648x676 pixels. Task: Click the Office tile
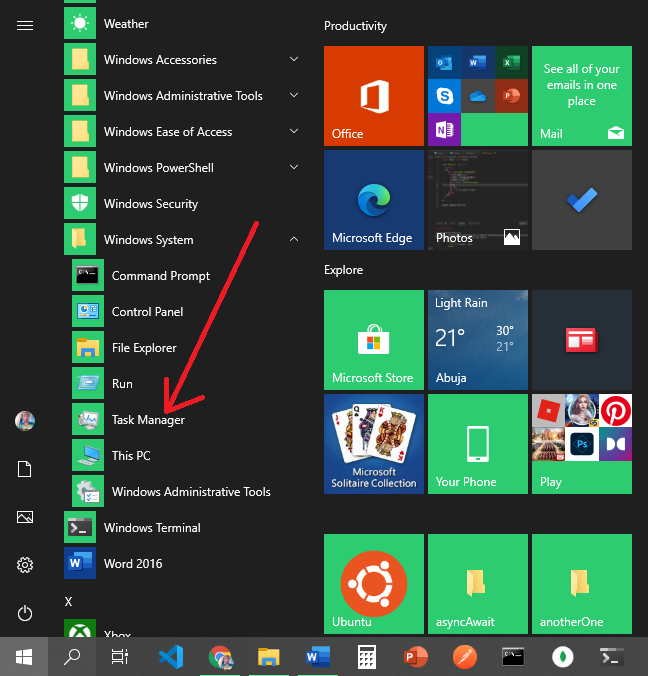tap(373, 95)
